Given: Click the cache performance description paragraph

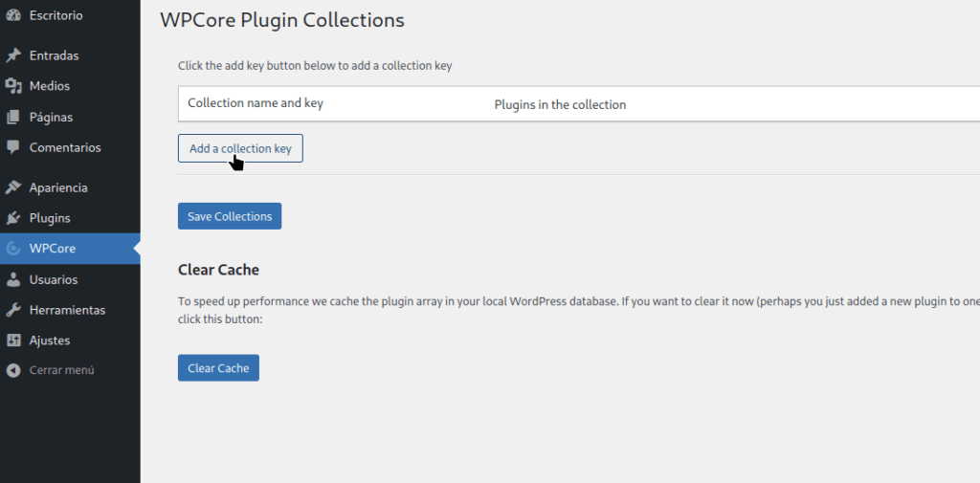Looking at the screenshot, I should tap(579, 310).
